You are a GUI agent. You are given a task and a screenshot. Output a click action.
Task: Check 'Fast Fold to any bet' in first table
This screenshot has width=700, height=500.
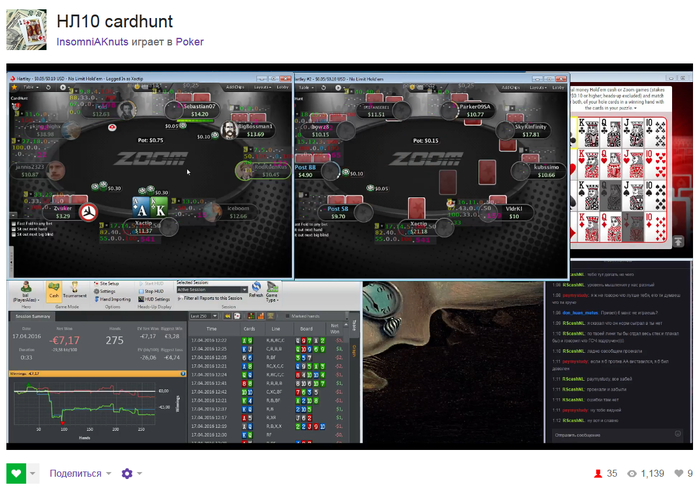click(13, 224)
